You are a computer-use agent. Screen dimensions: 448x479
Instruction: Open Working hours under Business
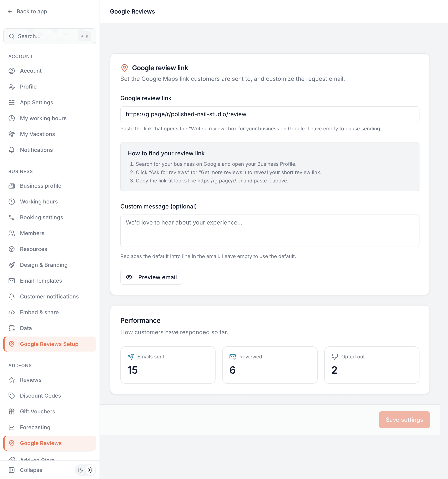click(50, 201)
